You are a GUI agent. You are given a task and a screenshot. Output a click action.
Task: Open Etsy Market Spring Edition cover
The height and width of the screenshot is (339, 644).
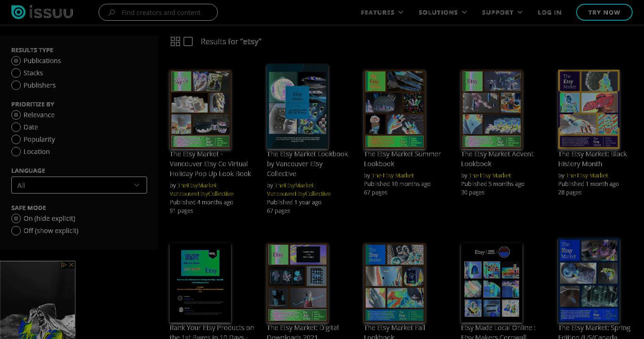[x=589, y=281]
